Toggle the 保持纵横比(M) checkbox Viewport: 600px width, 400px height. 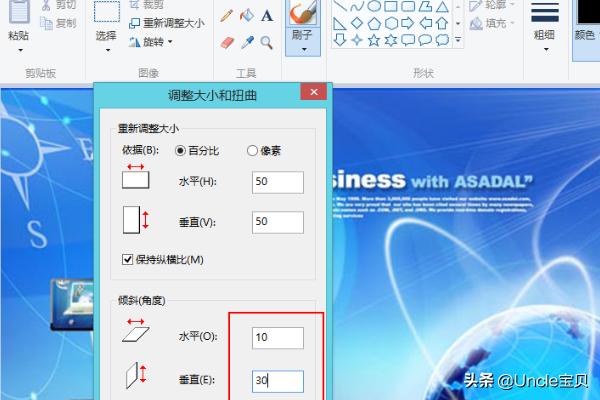[127, 260]
